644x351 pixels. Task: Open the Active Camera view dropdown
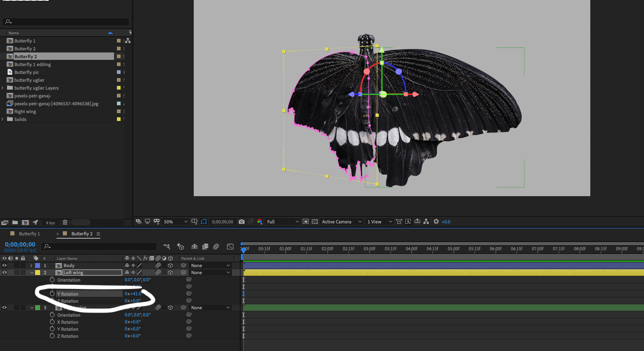[x=341, y=222]
